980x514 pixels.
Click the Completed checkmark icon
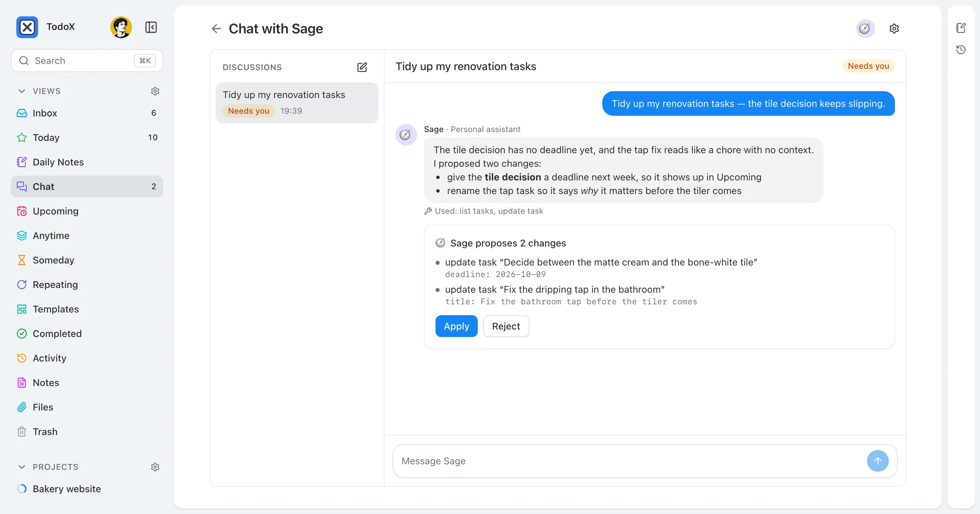22,334
